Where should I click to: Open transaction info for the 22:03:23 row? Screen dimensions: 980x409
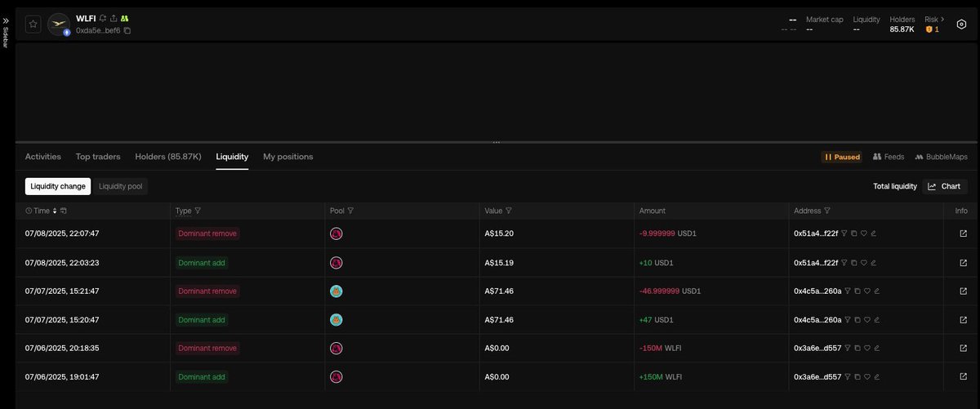[x=963, y=263]
